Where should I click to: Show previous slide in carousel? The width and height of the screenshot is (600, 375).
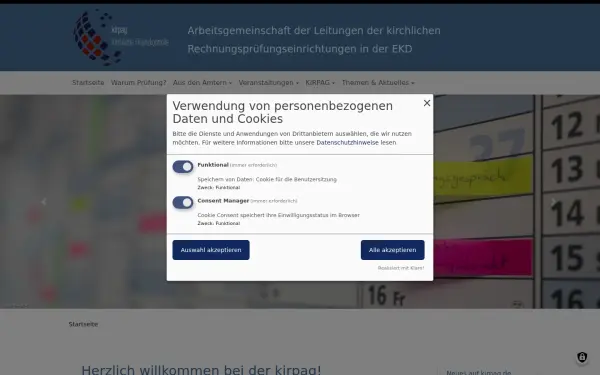[x=44, y=202]
